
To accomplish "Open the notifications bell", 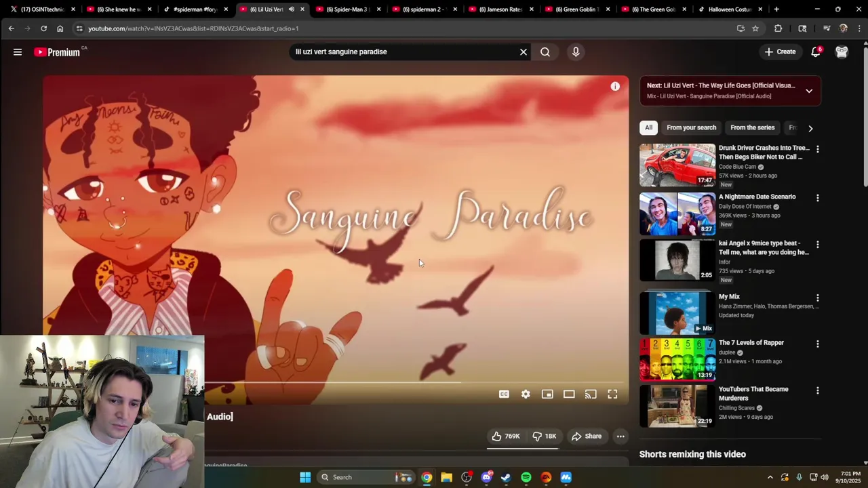I will point(816,52).
